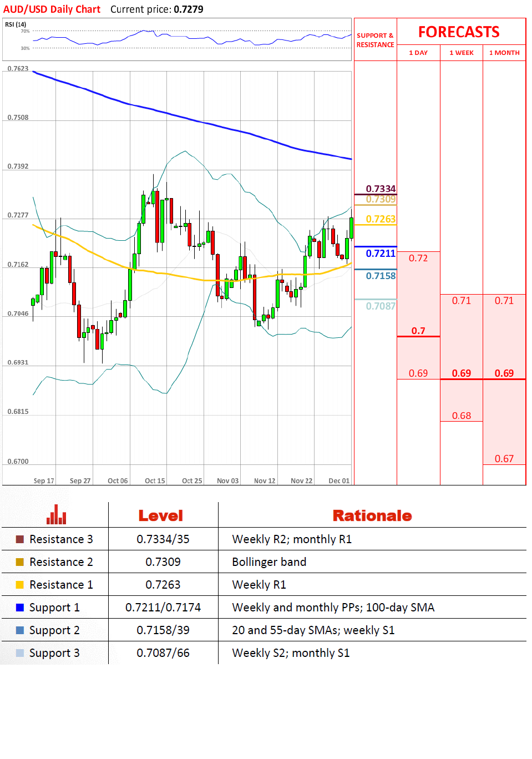This screenshot has width=532, height=759.
Task: Select the 1 MONTH forecast column header
Action: 504,53
